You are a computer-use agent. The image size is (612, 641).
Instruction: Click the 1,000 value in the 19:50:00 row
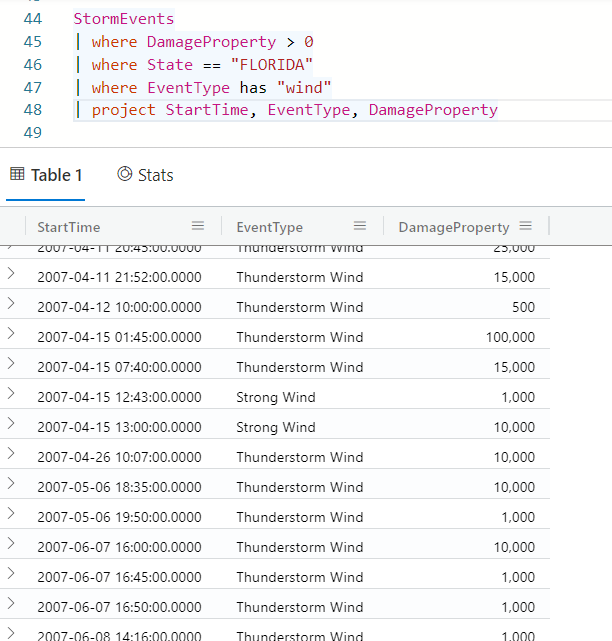point(518,517)
